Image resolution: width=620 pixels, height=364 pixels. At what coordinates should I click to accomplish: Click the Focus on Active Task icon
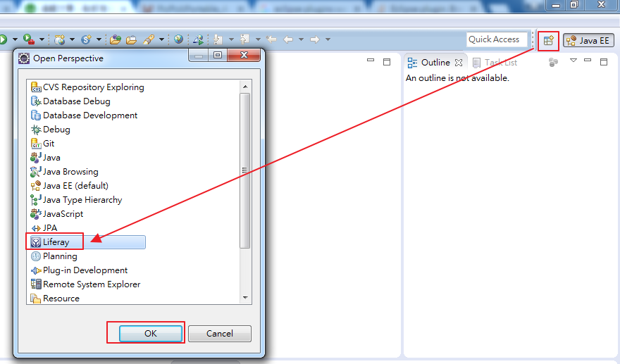553,62
